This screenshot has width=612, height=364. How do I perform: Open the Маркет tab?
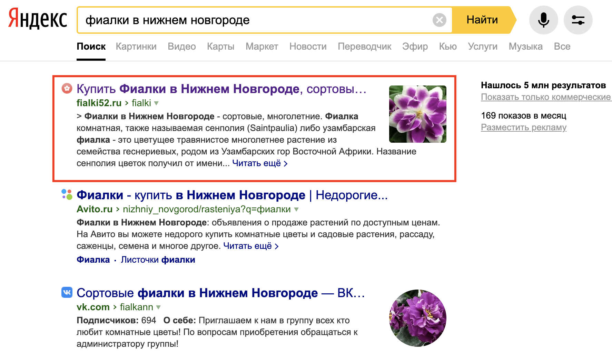(262, 46)
